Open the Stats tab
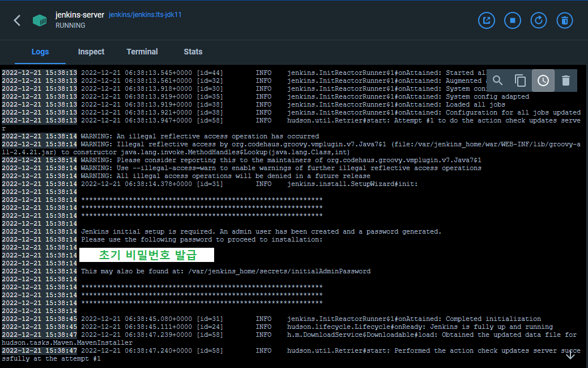 [x=193, y=52]
